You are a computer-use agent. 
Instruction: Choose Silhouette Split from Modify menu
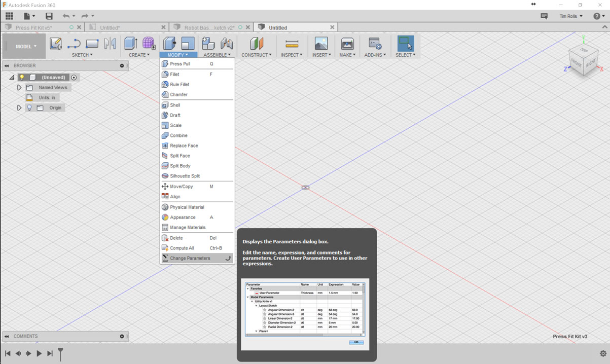pyautogui.click(x=197, y=176)
